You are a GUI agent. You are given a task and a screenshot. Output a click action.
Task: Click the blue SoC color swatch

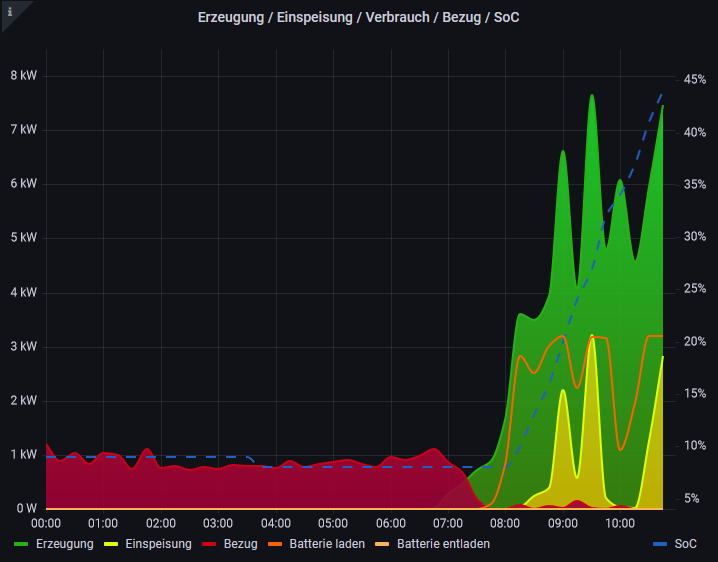[x=660, y=544]
